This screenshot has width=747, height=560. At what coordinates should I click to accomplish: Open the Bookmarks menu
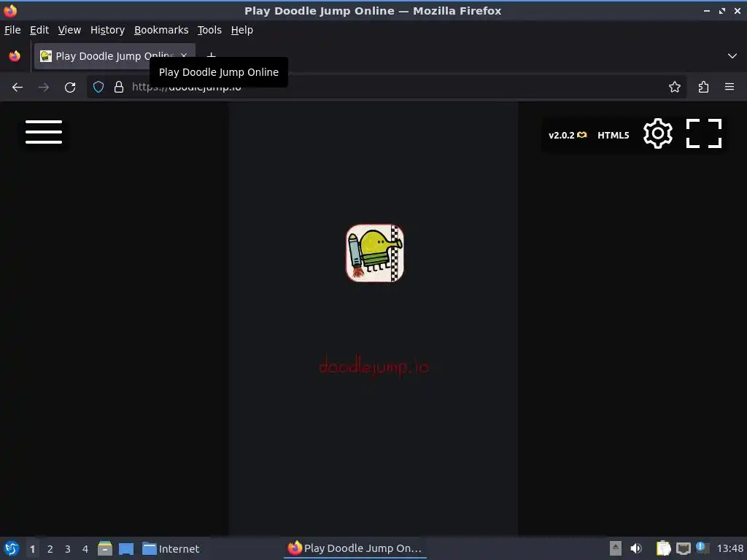pyautogui.click(x=161, y=30)
